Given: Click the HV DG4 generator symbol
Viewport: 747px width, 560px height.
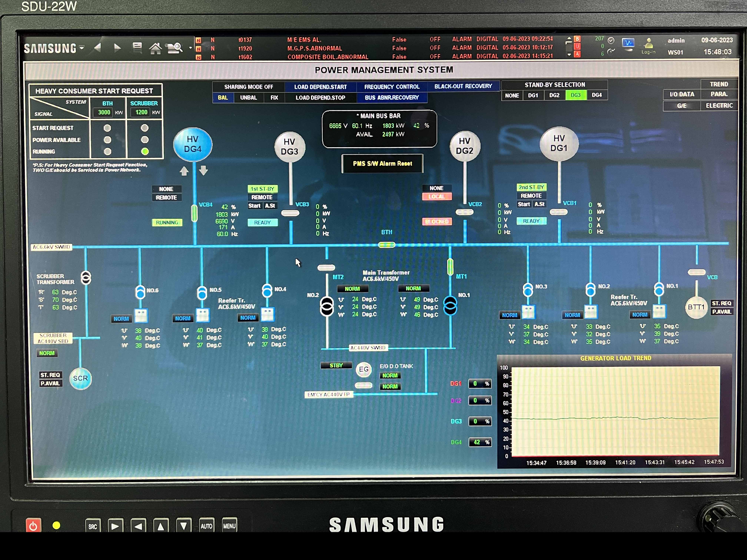Looking at the screenshot, I should (x=192, y=144).
